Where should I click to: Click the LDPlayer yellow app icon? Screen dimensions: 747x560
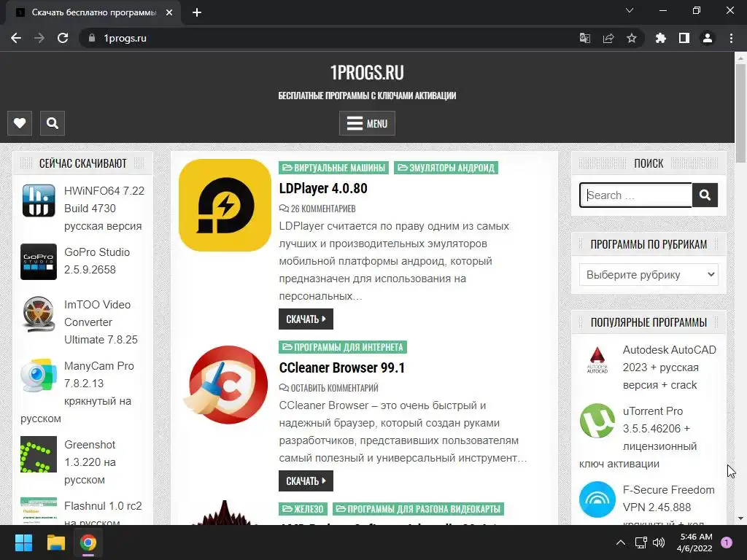pos(225,205)
